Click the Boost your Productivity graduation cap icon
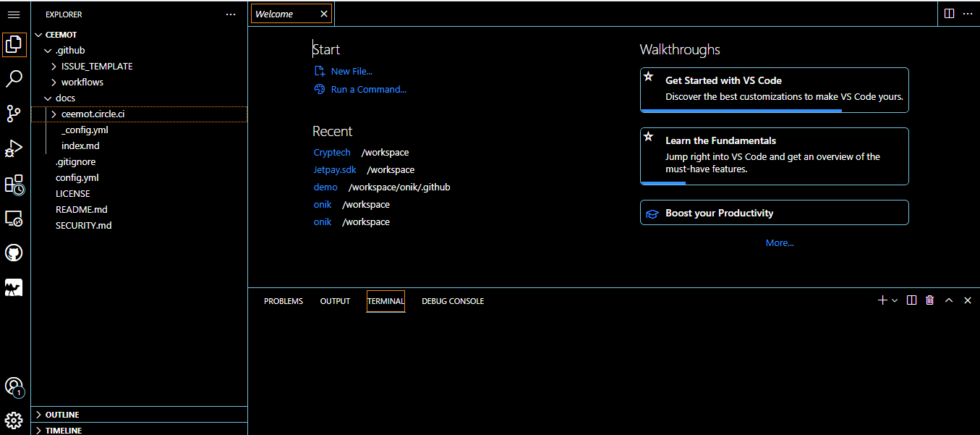This screenshot has height=435, width=980. coord(652,214)
